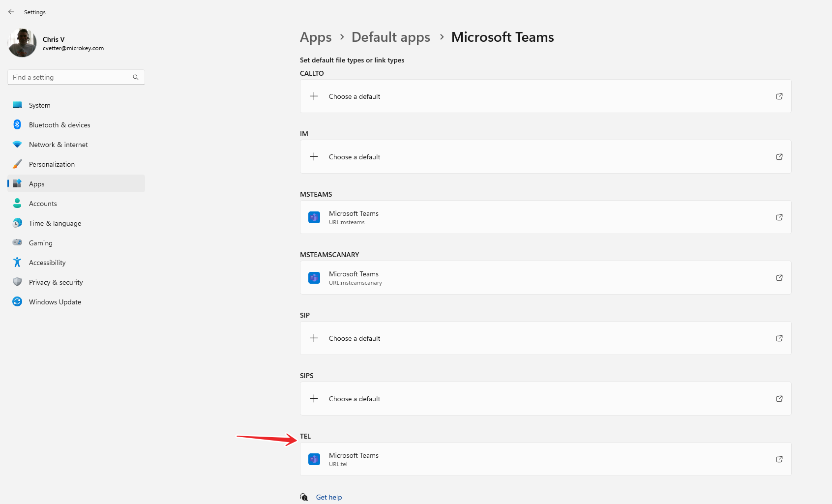Open external-link icon for CALLTO row
This screenshot has width=832, height=504.
pos(779,96)
